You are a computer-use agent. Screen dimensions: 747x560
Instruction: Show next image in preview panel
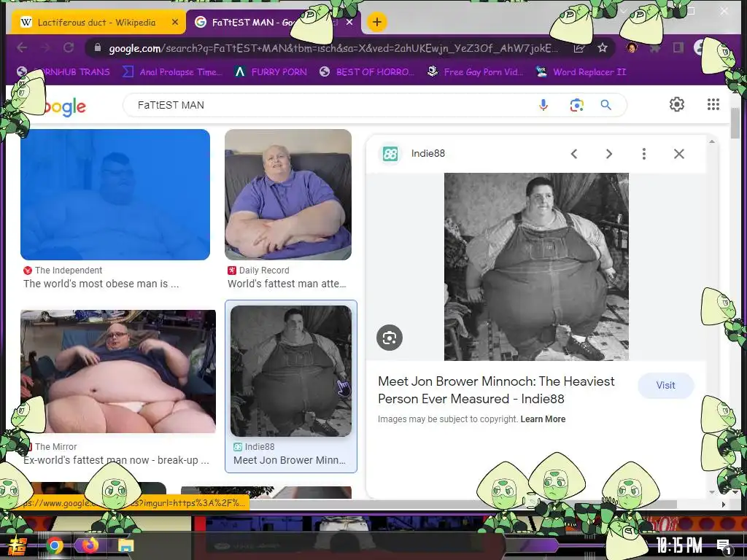pyautogui.click(x=609, y=154)
